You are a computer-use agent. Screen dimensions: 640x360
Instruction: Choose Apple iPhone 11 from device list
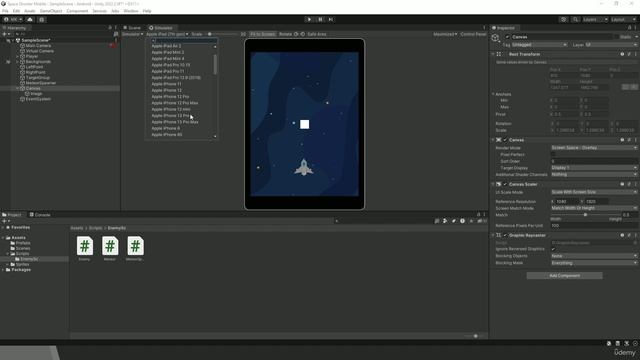pos(167,84)
